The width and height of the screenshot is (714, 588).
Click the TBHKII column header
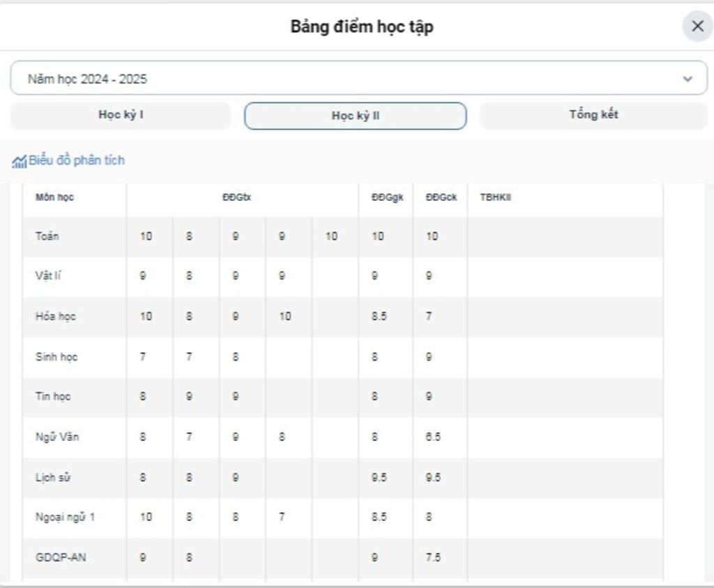495,197
